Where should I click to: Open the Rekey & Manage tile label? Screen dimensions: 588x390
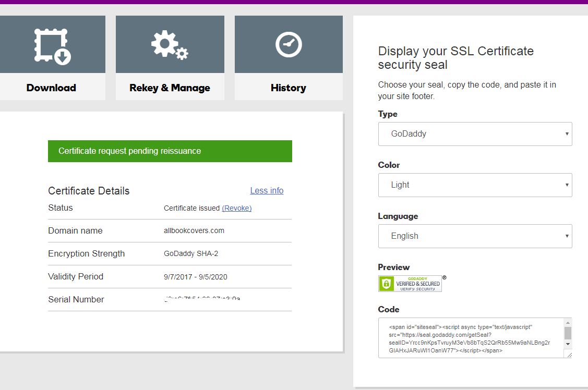(170, 88)
